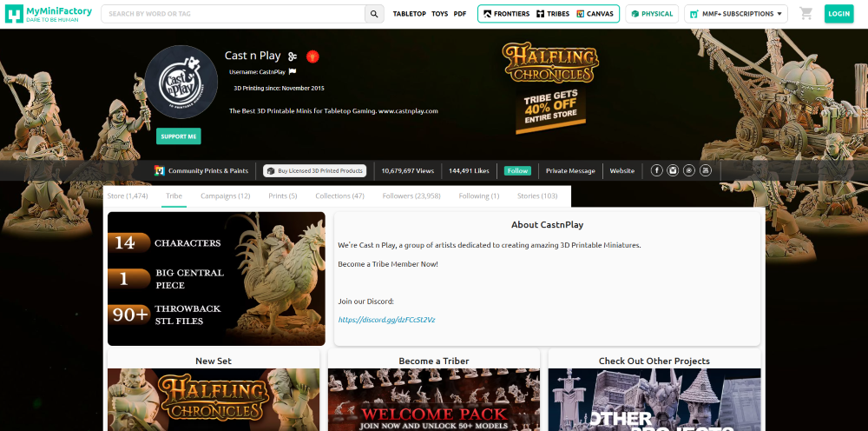This screenshot has height=431, width=868.
Task: Click the scissors-style badge beside Cast n Play
Action: [293, 56]
